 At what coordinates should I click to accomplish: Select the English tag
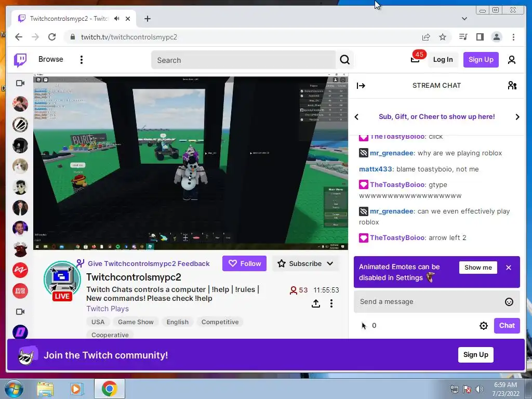(x=178, y=322)
